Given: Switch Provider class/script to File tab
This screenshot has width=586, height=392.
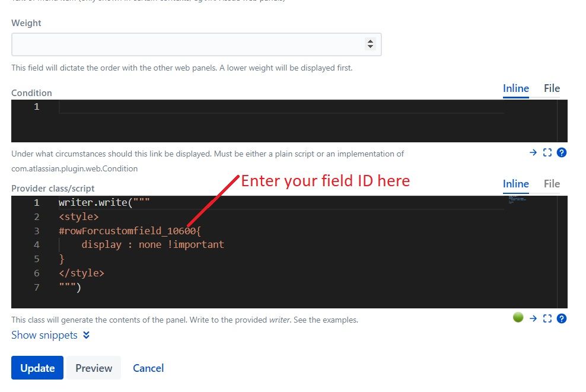Looking at the screenshot, I should (552, 184).
